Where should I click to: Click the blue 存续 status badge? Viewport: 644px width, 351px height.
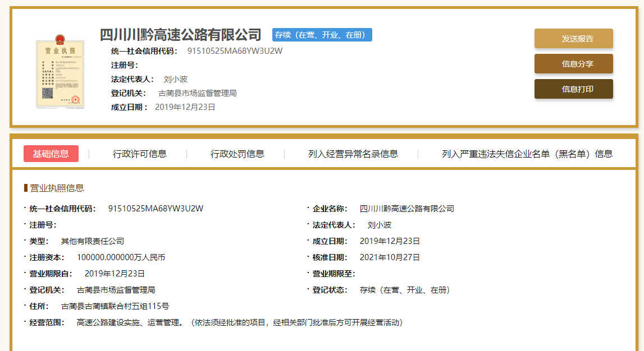click(x=322, y=35)
